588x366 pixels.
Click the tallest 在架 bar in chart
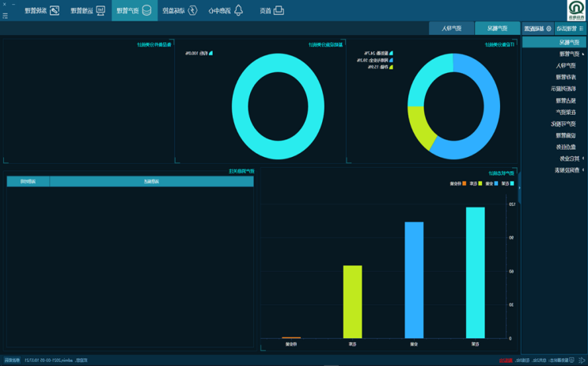click(x=475, y=273)
